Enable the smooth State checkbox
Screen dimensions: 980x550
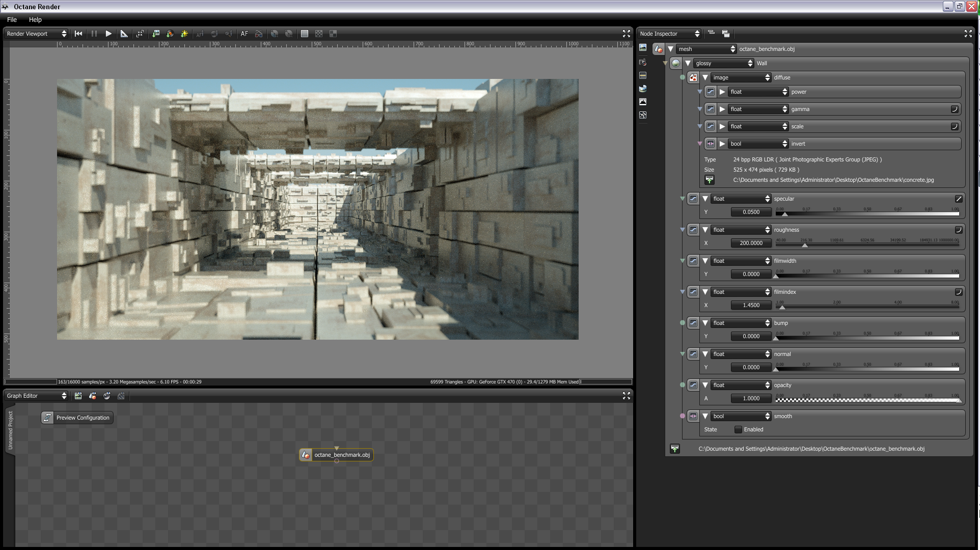point(738,429)
